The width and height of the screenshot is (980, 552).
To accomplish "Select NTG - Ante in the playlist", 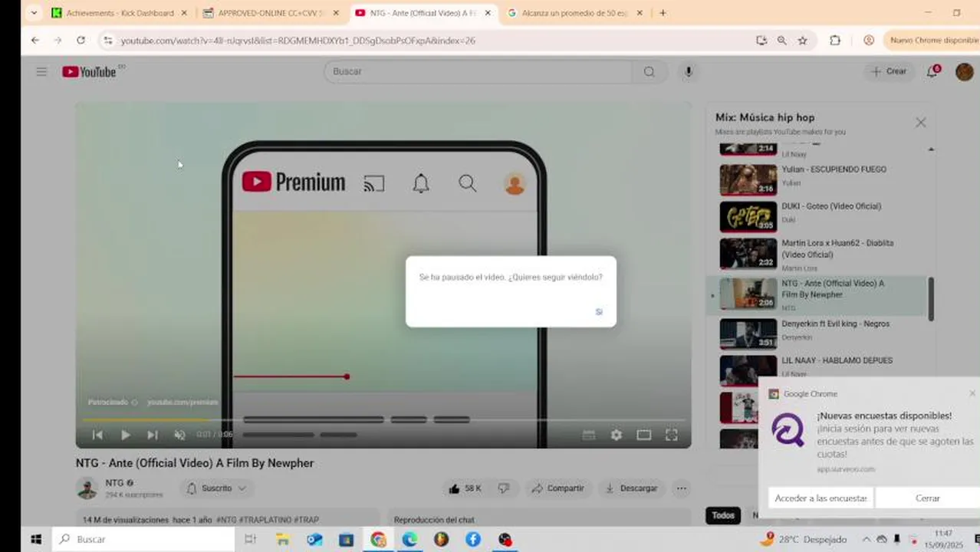I will pyautogui.click(x=817, y=295).
